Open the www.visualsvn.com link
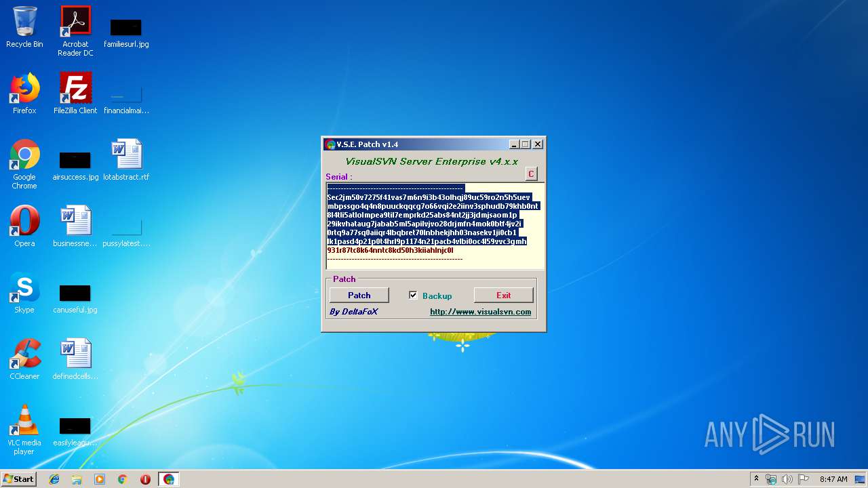This screenshot has height=488, width=868. (x=481, y=312)
